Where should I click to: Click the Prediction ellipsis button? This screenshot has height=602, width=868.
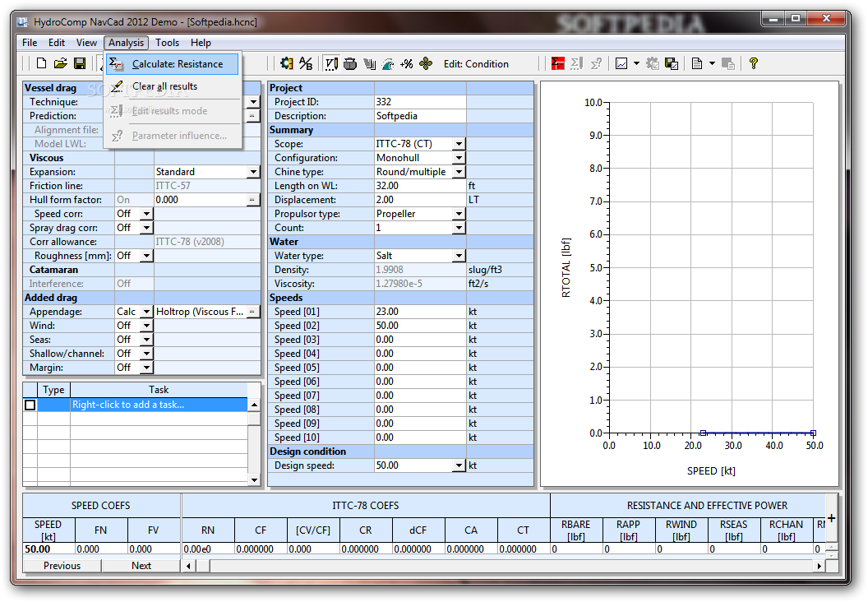point(252,116)
